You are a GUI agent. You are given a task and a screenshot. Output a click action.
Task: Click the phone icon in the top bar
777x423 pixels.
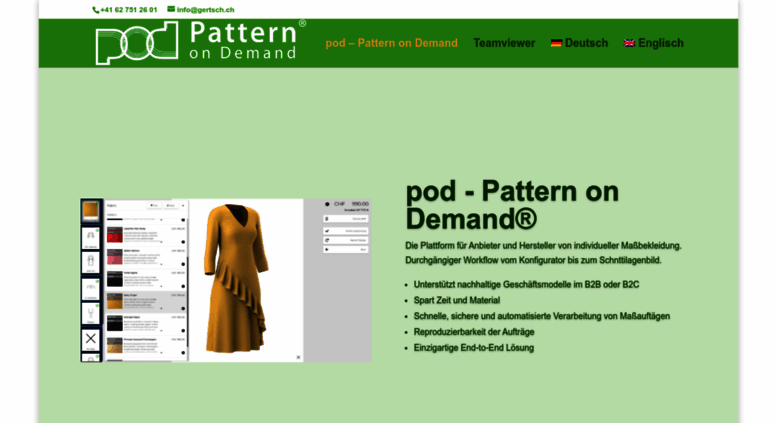(x=96, y=10)
